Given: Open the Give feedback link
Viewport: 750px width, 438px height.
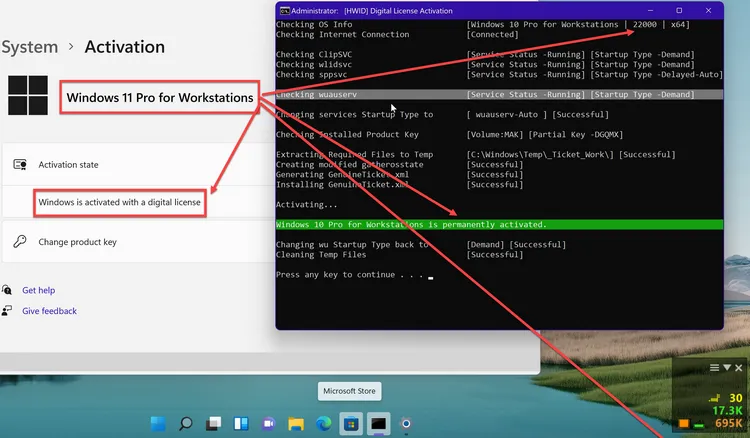Looking at the screenshot, I should (x=49, y=311).
